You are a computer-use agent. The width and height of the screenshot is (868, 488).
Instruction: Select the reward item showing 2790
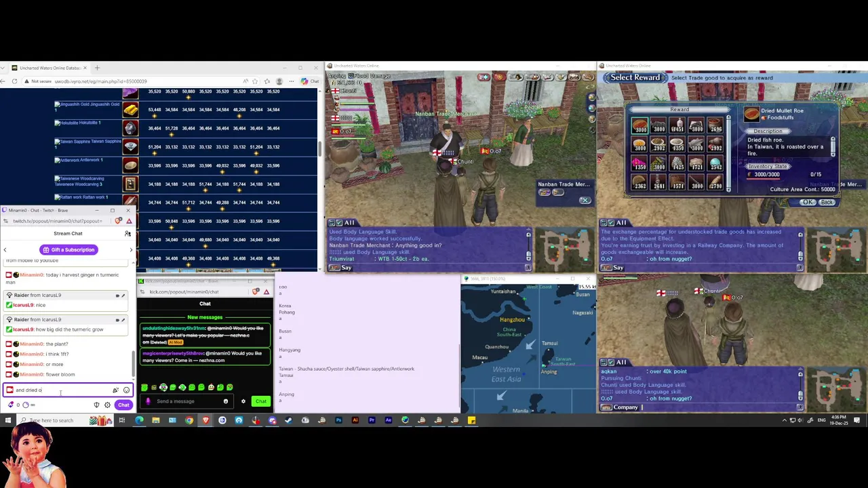pyautogui.click(x=715, y=182)
